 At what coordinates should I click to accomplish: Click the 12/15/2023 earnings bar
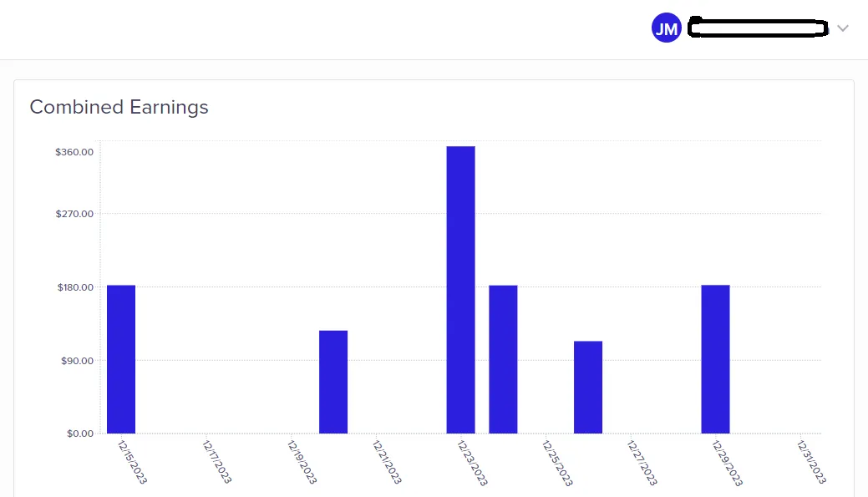(121, 359)
